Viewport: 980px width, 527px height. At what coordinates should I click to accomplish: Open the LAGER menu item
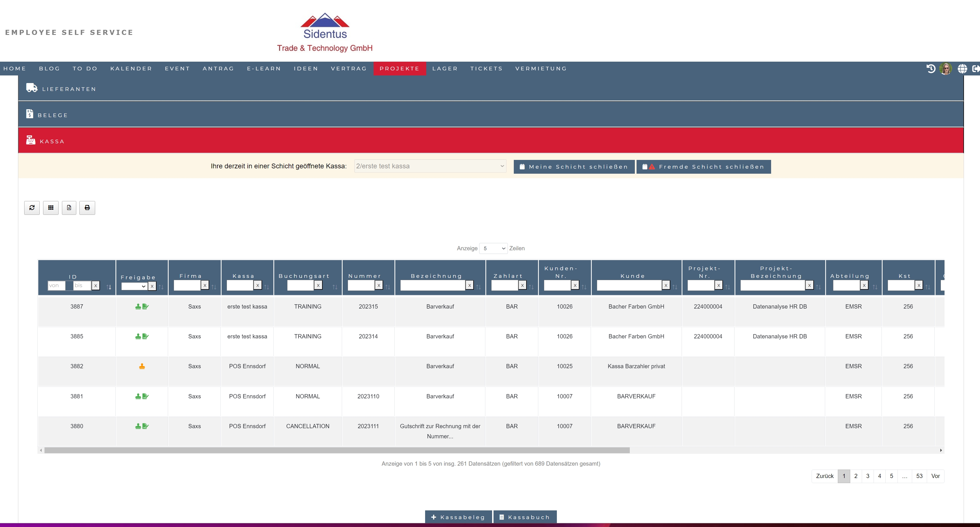pyautogui.click(x=445, y=68)
